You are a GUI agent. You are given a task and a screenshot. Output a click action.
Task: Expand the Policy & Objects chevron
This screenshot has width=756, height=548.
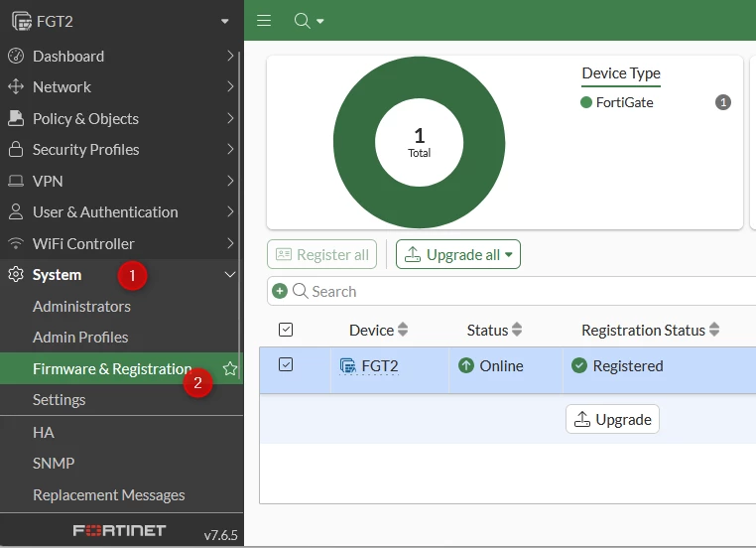(x=230, y=118)
